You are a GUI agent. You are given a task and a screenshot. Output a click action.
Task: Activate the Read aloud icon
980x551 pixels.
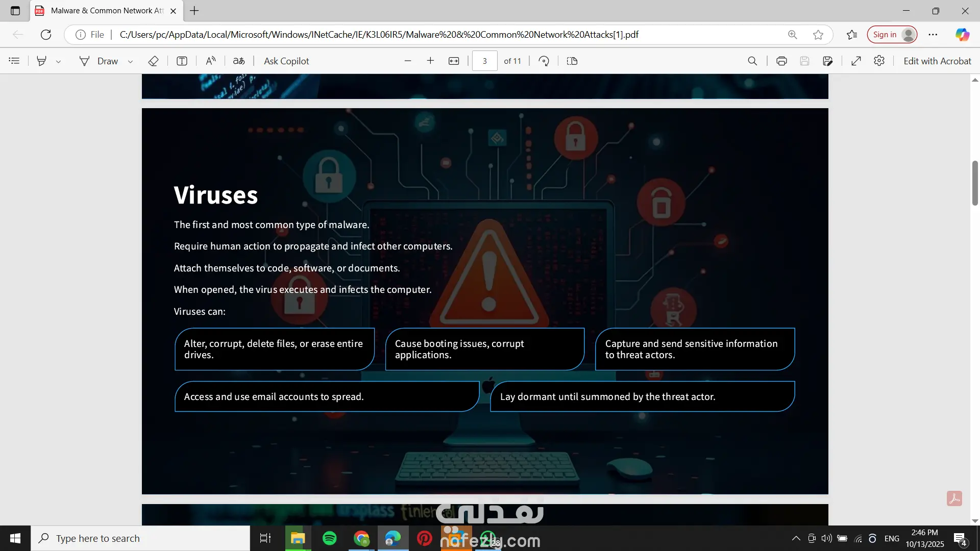[211, 61]
